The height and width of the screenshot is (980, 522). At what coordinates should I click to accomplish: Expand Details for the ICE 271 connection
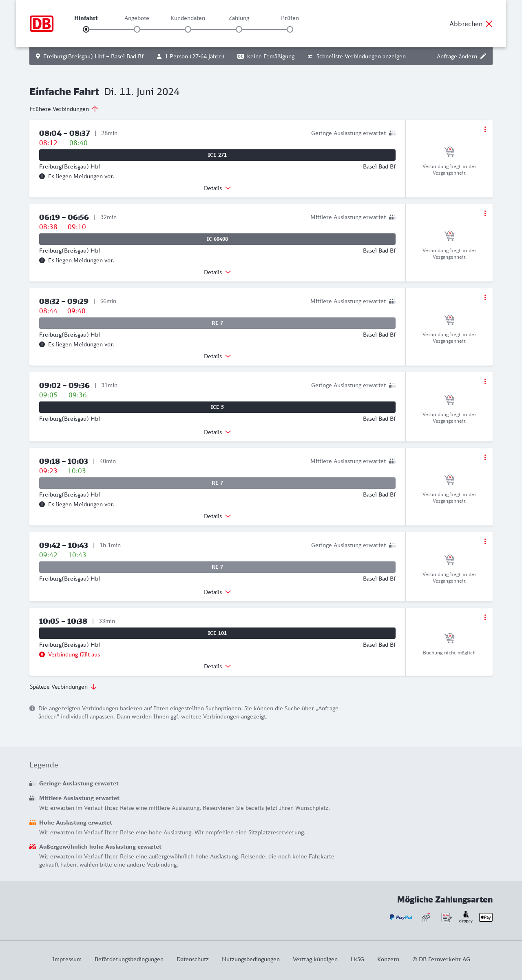pos(217,188)
